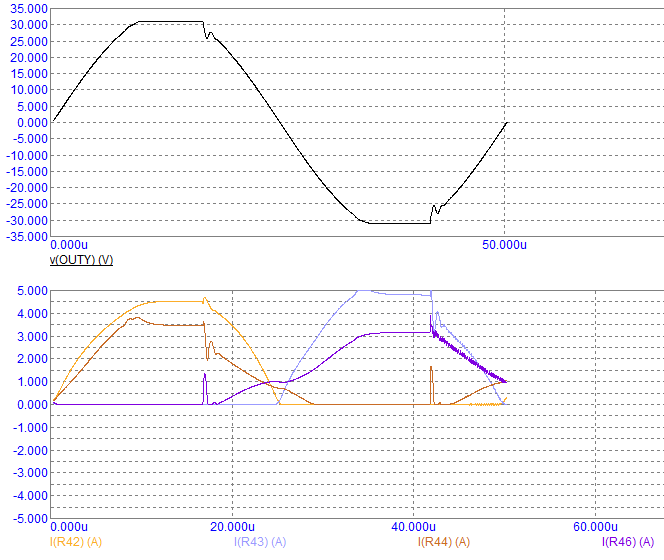Click the 60.000u time label on lower plot

pyautogui.click(x=595, y=527)
